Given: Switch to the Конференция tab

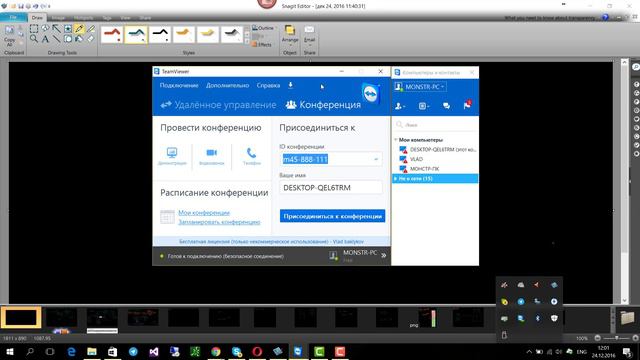Looking at the screenshot, I should coord(323,105).
